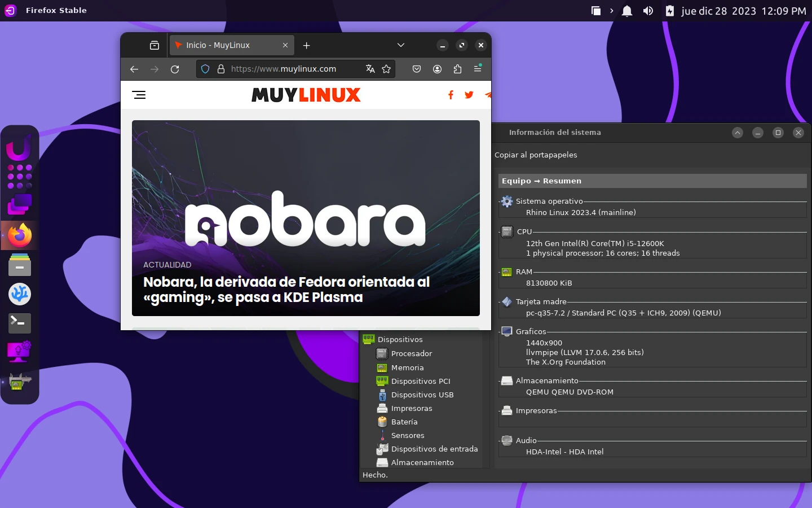The height and width of the screenshot is (508, 812).
Task: Select the Inicio - MuyLinux tab
Action: click(231, 45)
